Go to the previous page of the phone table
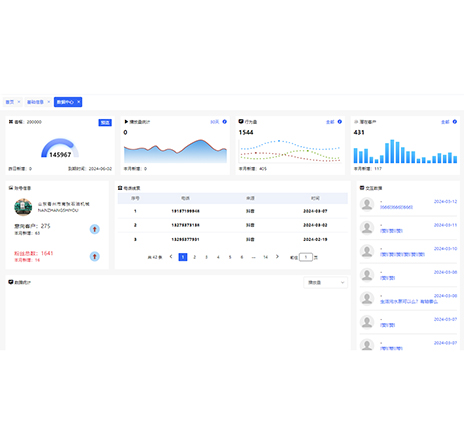 [x=171, y=257]
